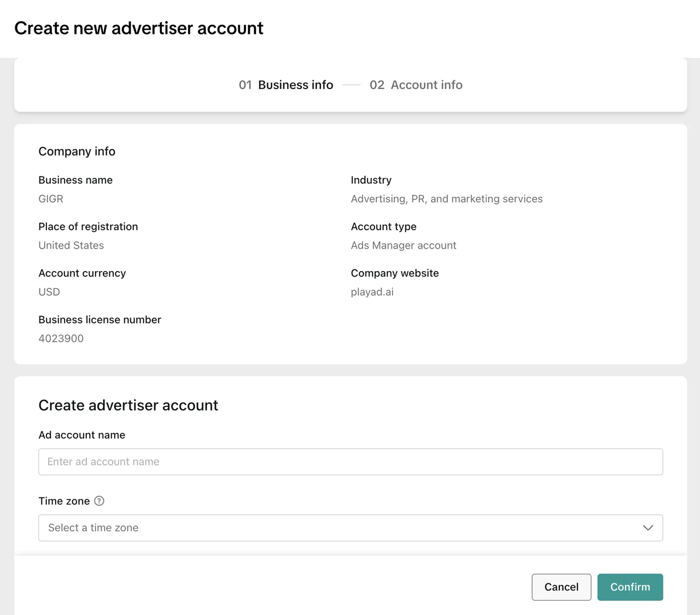The image size is (700, 615).
Task: Click the USD account currency value
Action: click(x=49, y=292)
